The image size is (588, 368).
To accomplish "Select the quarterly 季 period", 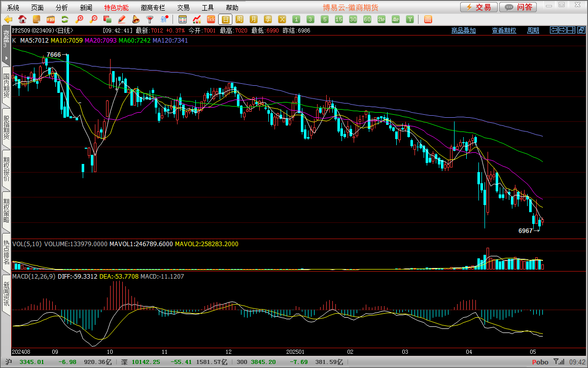I will [x=268, y=19].
